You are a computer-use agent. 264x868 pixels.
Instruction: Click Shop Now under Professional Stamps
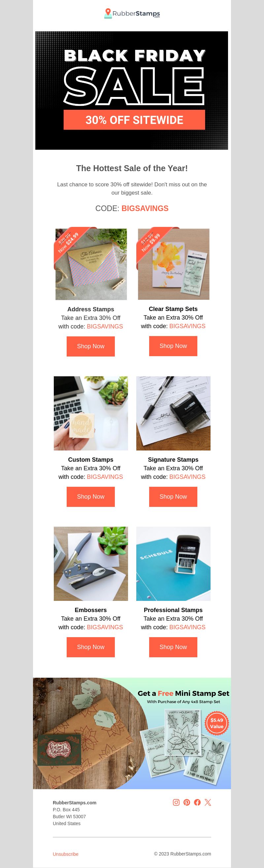pyautogui.click(x=173, y=647)
